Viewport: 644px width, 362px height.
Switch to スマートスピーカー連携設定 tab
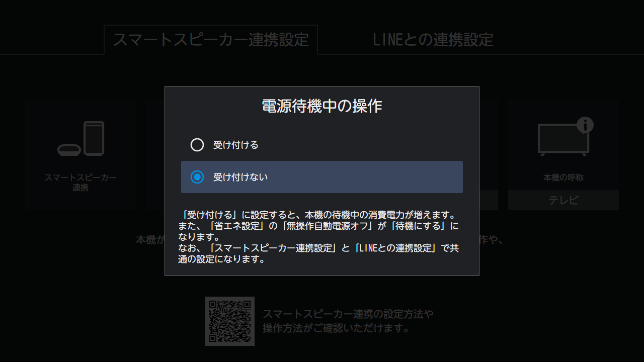(x=211, y=40)
